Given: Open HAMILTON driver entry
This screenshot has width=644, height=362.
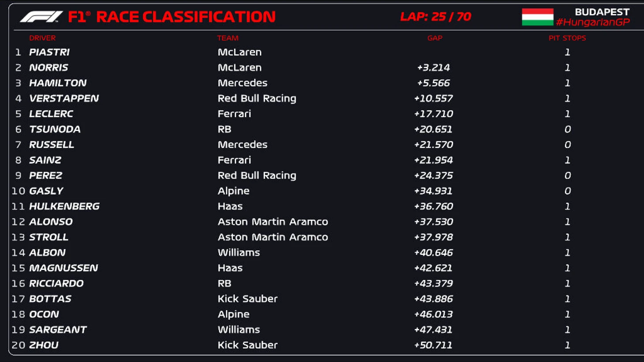Looking at the screenshot, I should coord(58,83).
